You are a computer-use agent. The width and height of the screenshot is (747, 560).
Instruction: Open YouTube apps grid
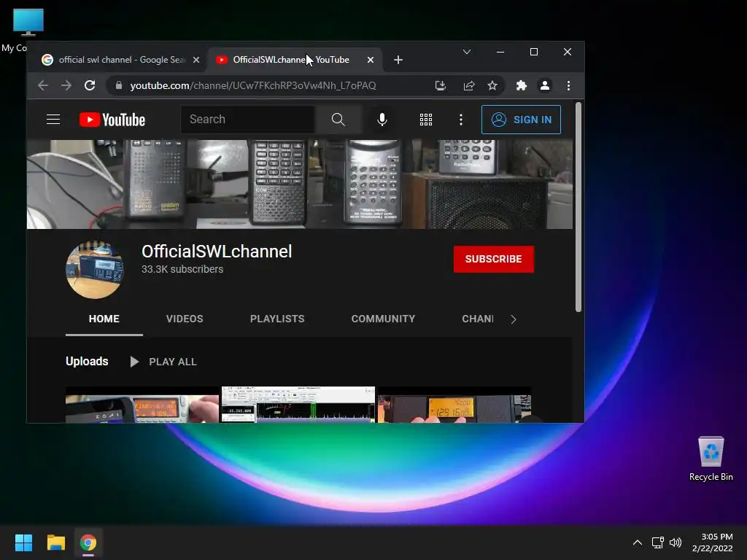pos(426,120)
